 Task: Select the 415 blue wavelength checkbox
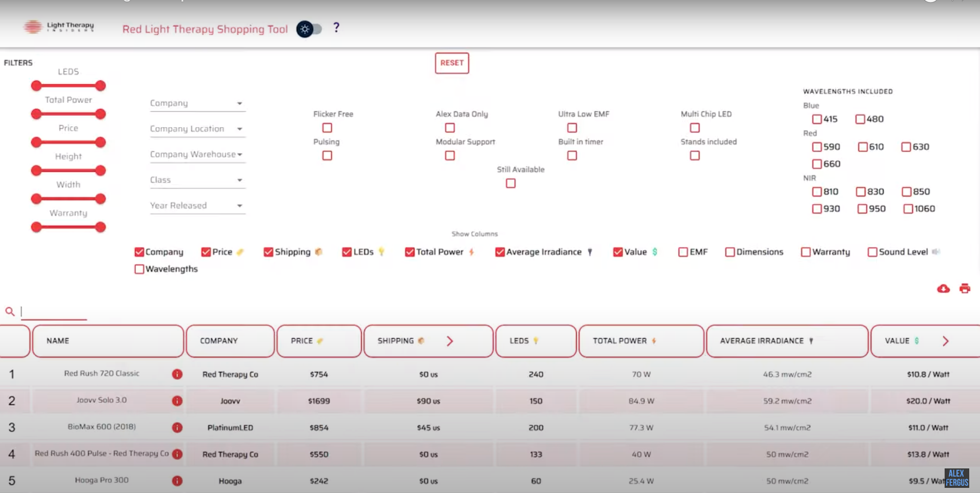click(817, 119)
